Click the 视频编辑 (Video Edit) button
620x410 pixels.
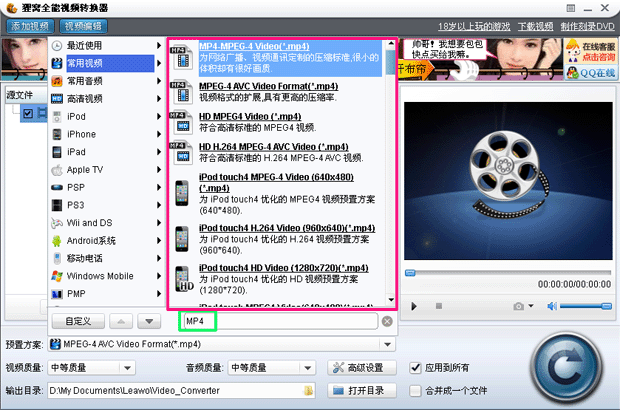83,26
